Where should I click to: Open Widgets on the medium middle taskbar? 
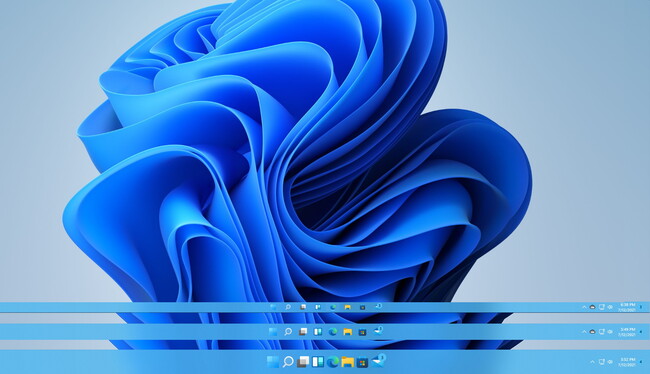click(318, 332)
